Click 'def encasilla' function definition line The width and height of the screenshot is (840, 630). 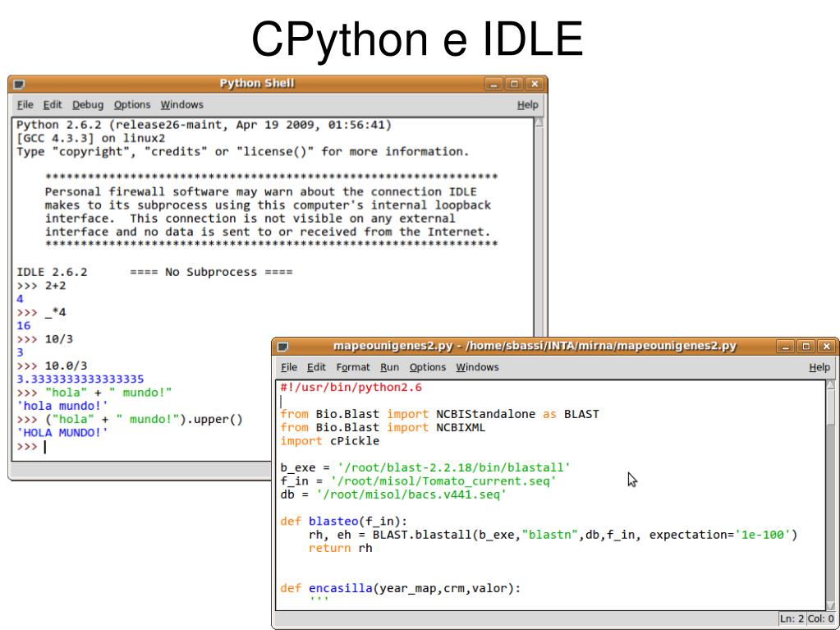[400, 588]
